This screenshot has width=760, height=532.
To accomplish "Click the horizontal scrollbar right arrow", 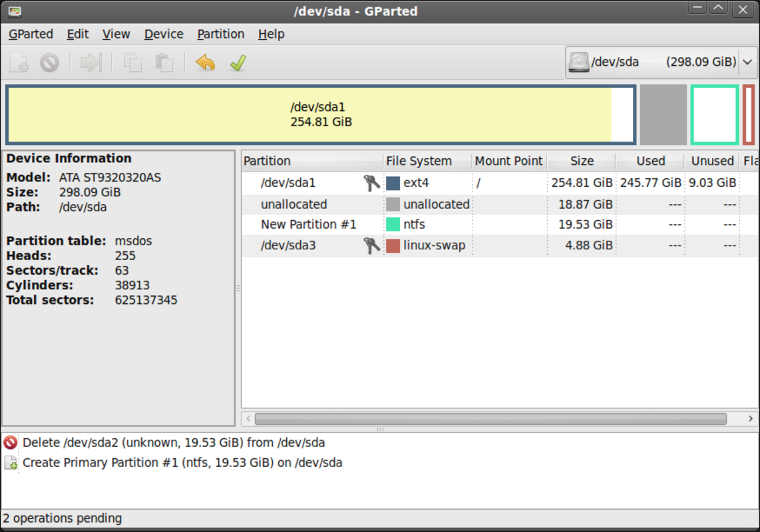I will coord(750,418).
